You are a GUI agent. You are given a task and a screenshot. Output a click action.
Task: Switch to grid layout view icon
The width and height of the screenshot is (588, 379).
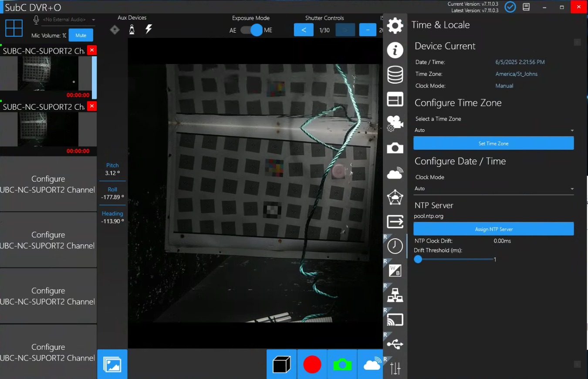click(x=14, y=28)
